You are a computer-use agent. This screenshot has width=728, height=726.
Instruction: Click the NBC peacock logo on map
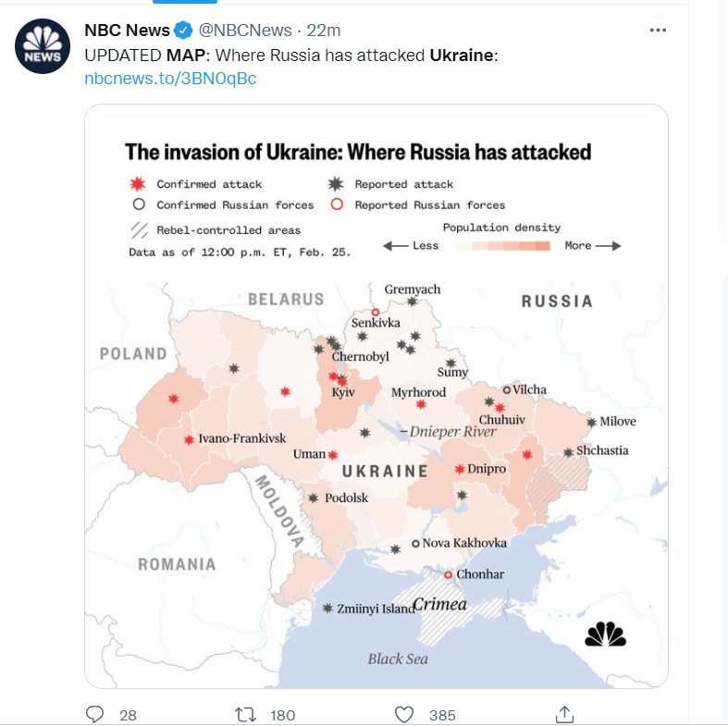(605, 634)
